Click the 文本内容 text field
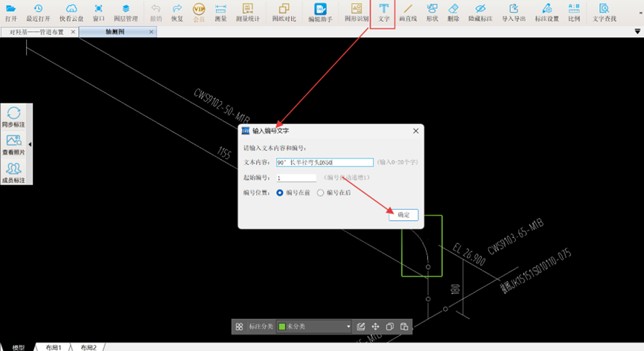 click(x=325, y=162)
